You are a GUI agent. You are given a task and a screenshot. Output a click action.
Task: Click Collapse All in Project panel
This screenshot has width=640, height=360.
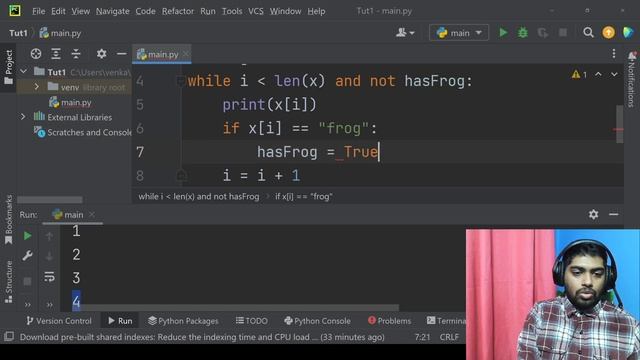tap(76, 54)
